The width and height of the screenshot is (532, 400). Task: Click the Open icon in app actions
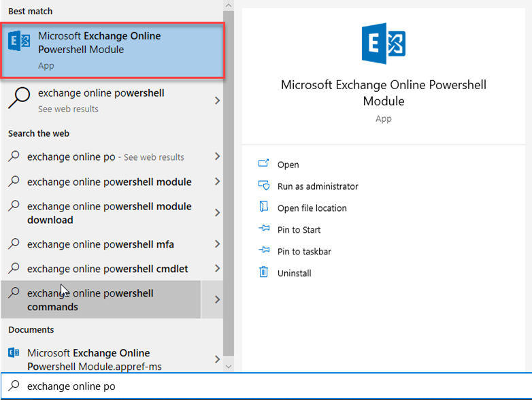264,163
